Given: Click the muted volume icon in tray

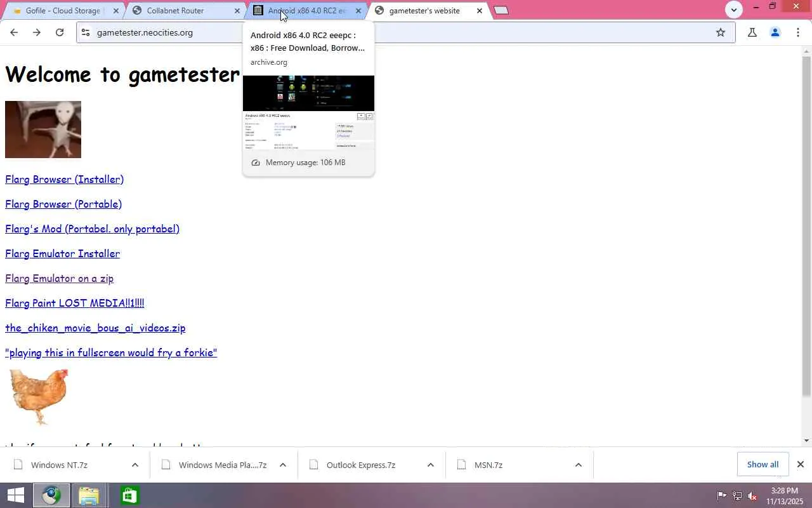Looking at the screenshot, I should point(752,495).
